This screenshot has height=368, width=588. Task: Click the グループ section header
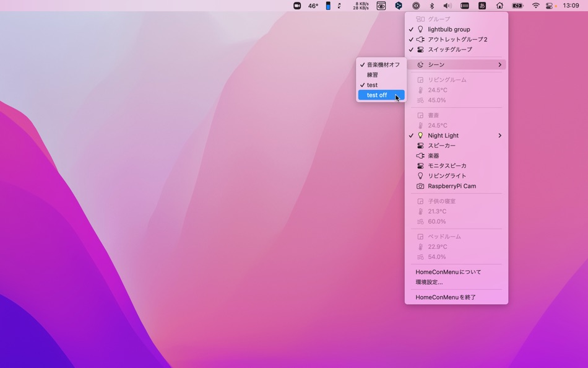[x=456, y=19]
